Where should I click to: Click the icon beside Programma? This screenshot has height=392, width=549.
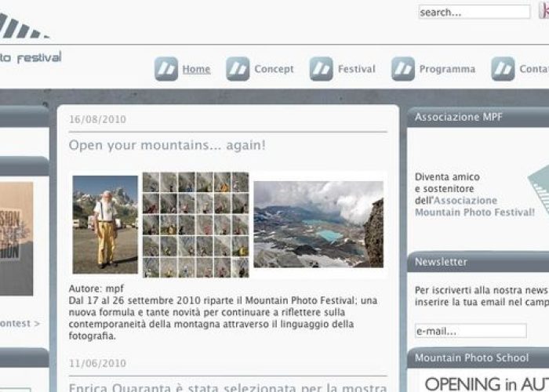(403, 69)
